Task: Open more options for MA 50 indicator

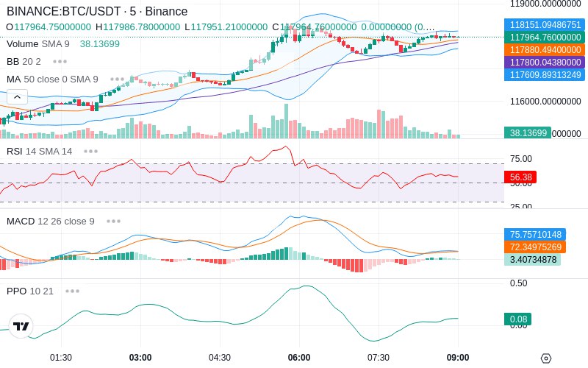Action: [117, 79]
